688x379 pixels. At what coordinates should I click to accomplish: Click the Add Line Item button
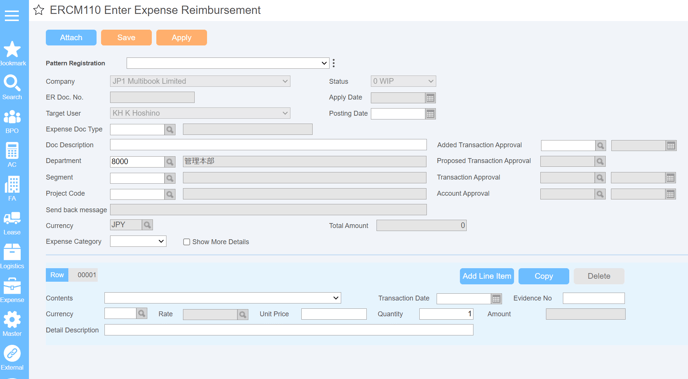coord(487,276)
